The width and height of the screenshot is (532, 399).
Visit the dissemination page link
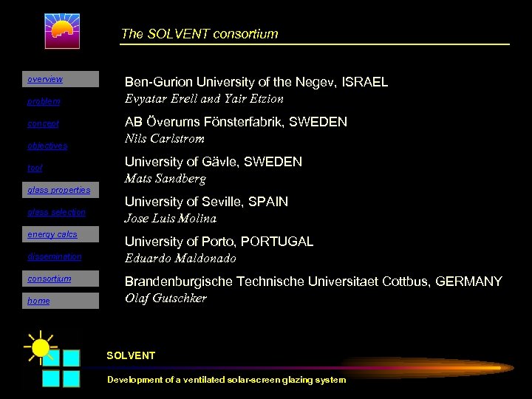55,256
